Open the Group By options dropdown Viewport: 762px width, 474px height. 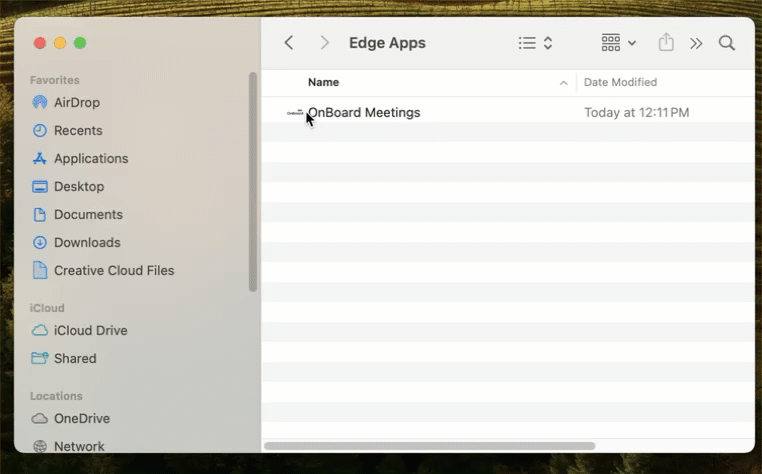[x=618, y=43]
